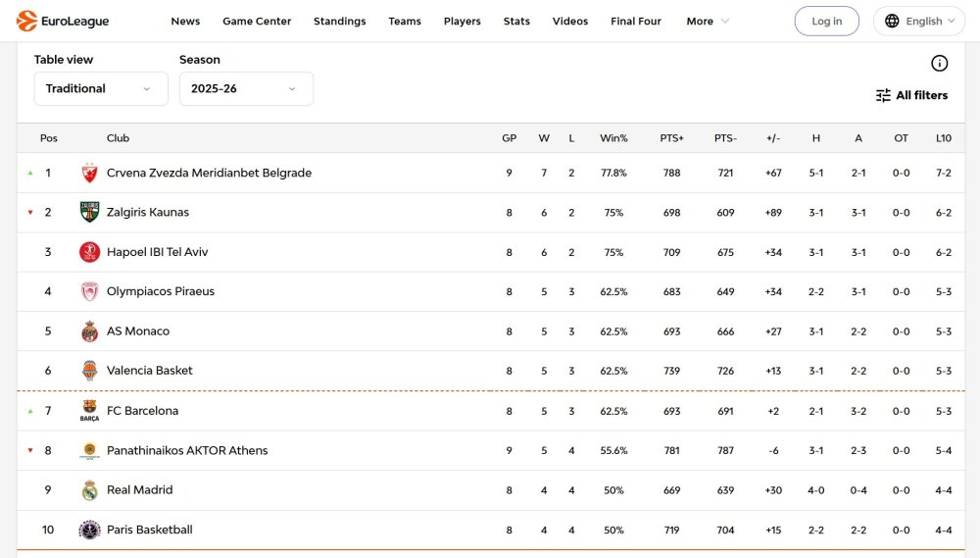980x558 pixels.
Task: Click the 77.8% win percentage cell
Action: (x=613, y=173)
